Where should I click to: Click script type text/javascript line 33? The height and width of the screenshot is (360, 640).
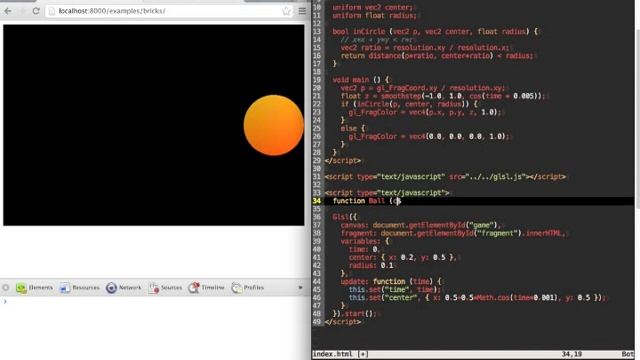click(387, 193)
